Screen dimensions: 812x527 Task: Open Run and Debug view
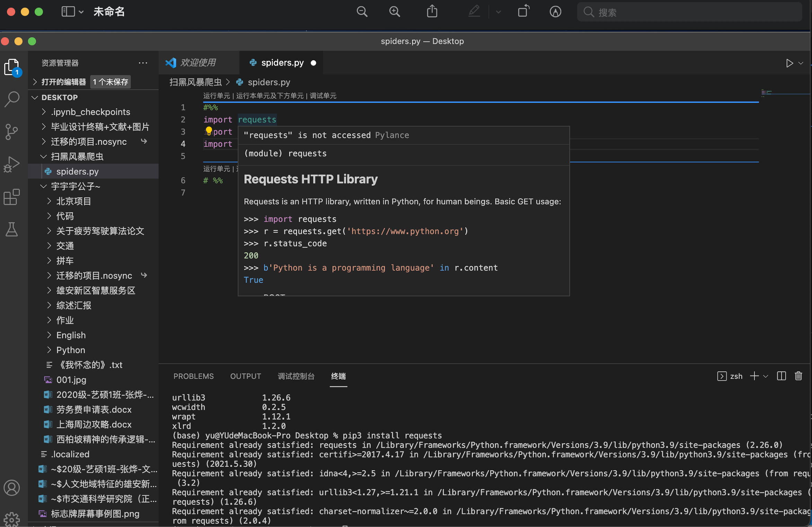pyautogui.click(x=12, y=164)
